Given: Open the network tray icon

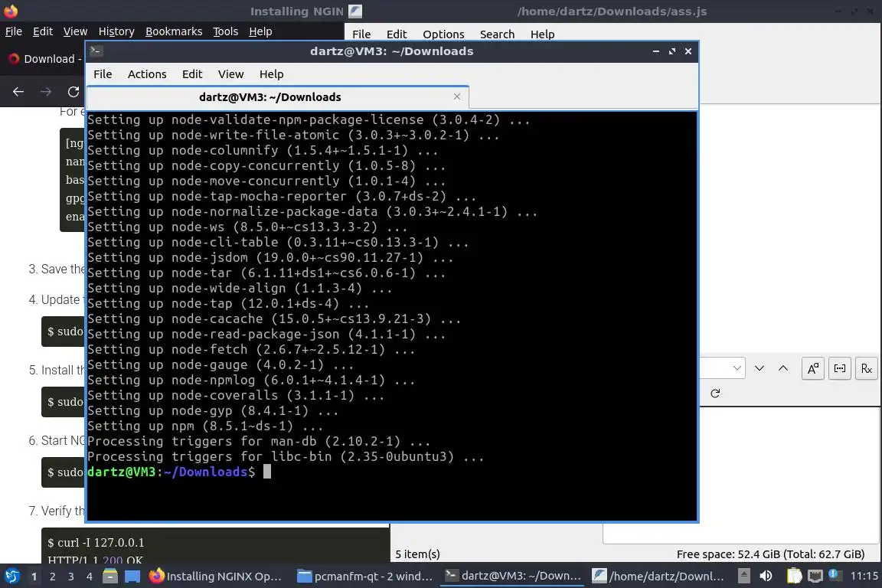Looking at the screenshot, I should pyautogui.click(x=815, y=577).
